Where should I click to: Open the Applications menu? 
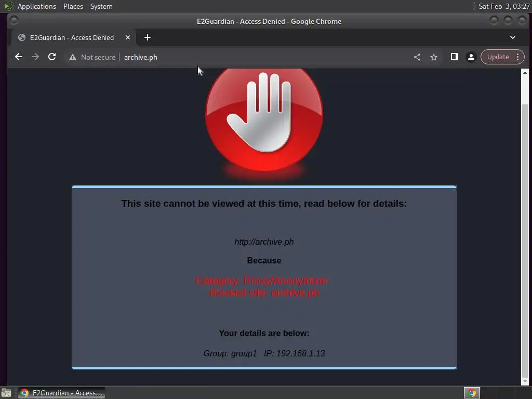37,6
